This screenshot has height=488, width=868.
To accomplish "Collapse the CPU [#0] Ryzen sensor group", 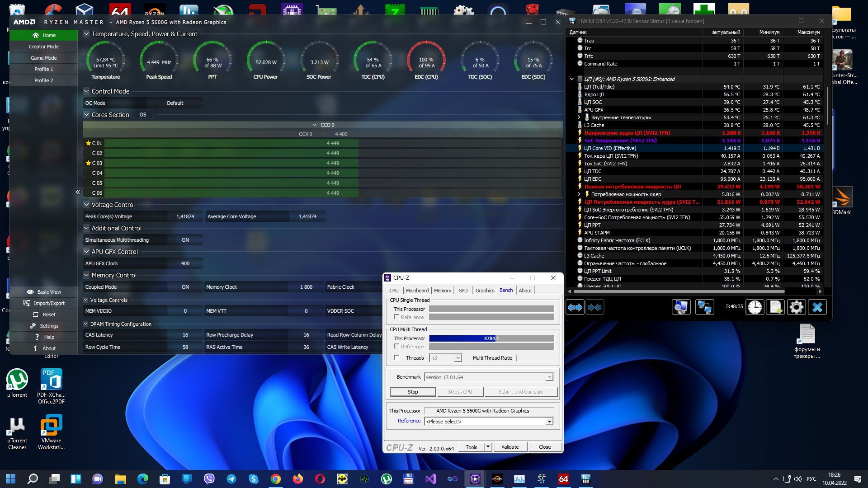I will click(x=571, y=79).
